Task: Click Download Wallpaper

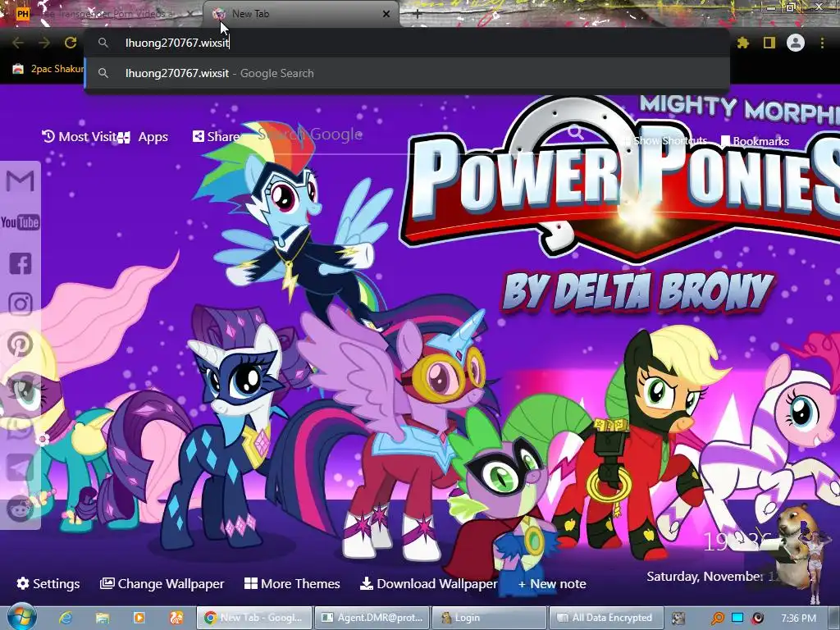Action: pyautogui.click(x=428, y=583)
